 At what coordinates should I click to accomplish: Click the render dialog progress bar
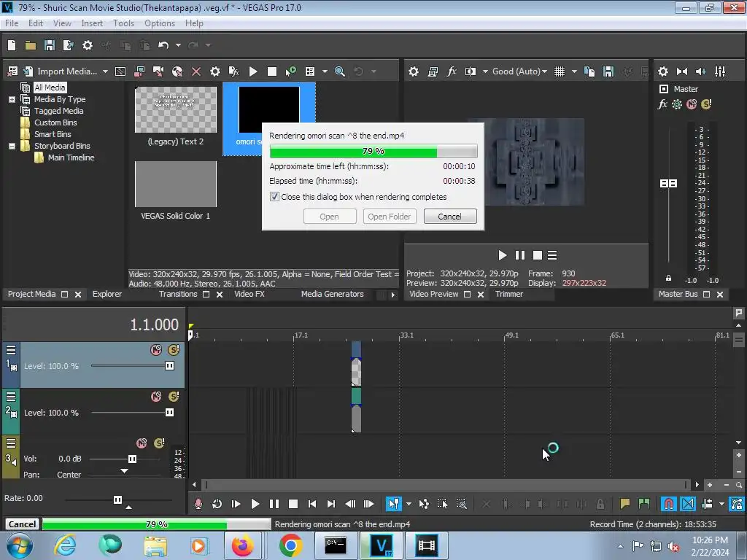(373, 151)
